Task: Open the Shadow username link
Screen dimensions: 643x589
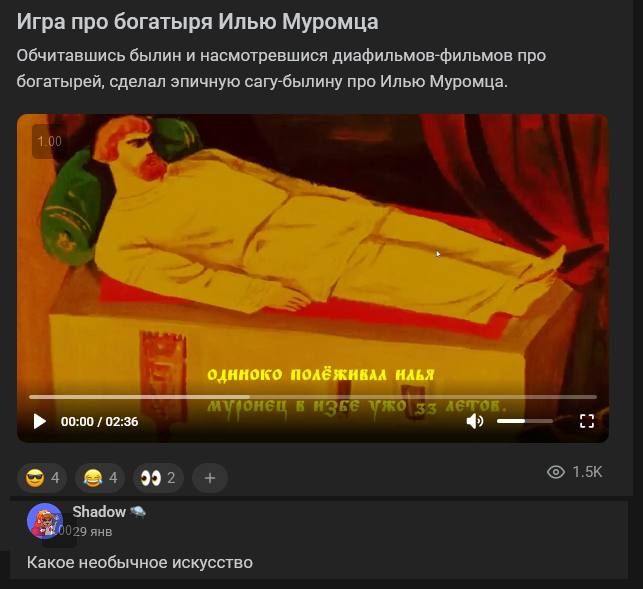Action: coord(99,512)
